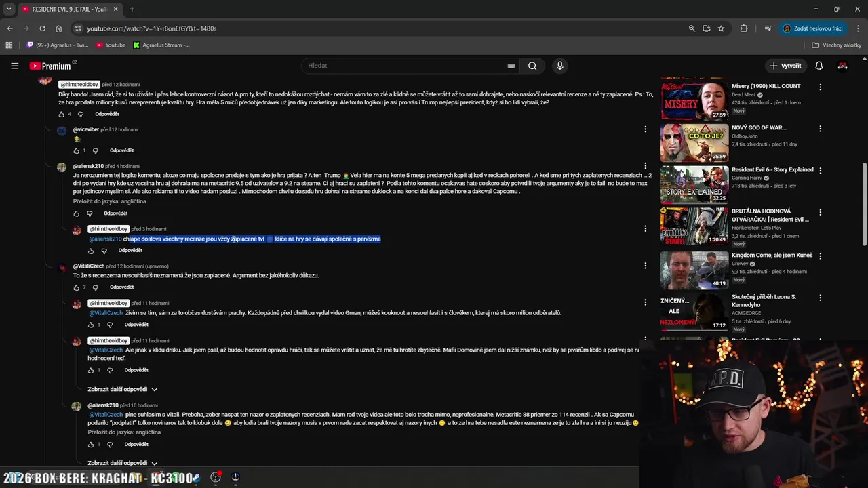Open a new browser tab
The image size is (868, 488).
[132, 9]
